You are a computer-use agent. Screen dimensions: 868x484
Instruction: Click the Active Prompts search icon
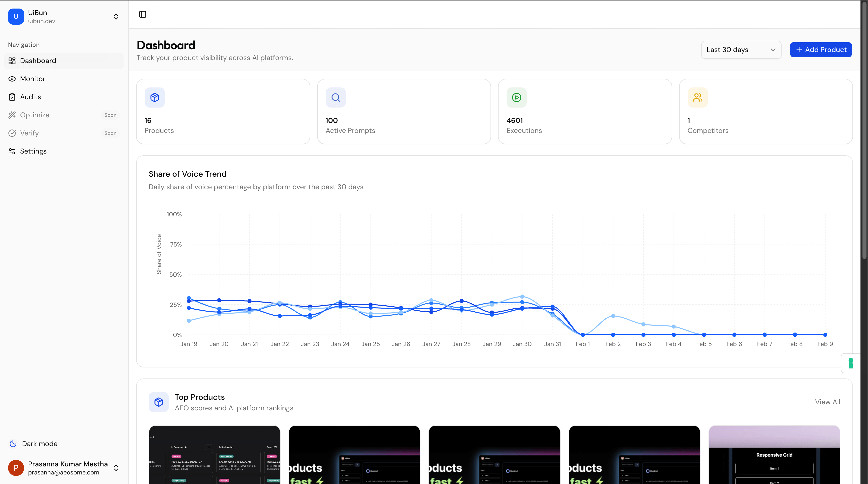coord(335,98)
